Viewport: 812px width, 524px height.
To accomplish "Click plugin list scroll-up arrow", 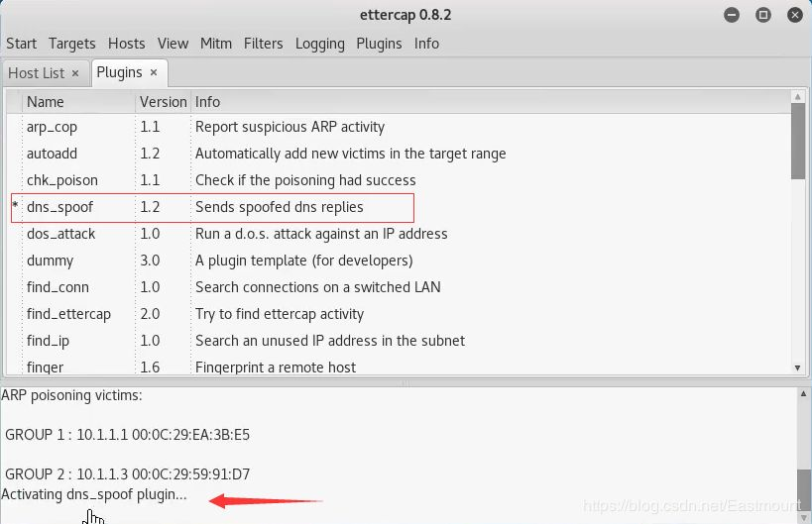I will click(x=797, y=97).
